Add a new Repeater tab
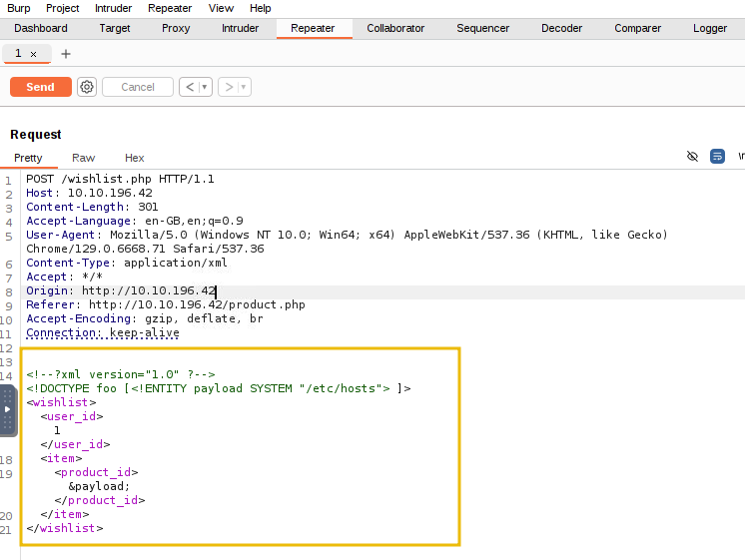 [x=66, y=54]
